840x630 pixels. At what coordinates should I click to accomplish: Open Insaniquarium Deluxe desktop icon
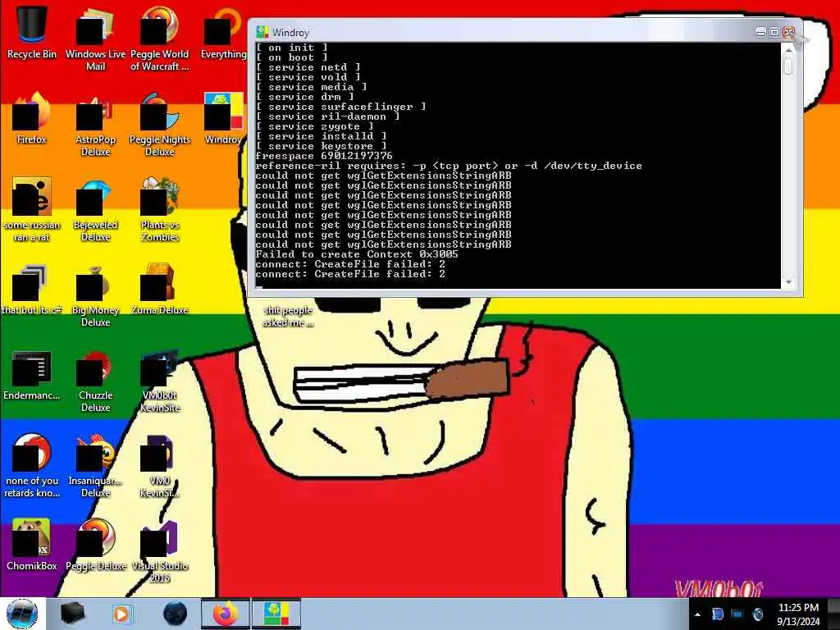point(95,466)
